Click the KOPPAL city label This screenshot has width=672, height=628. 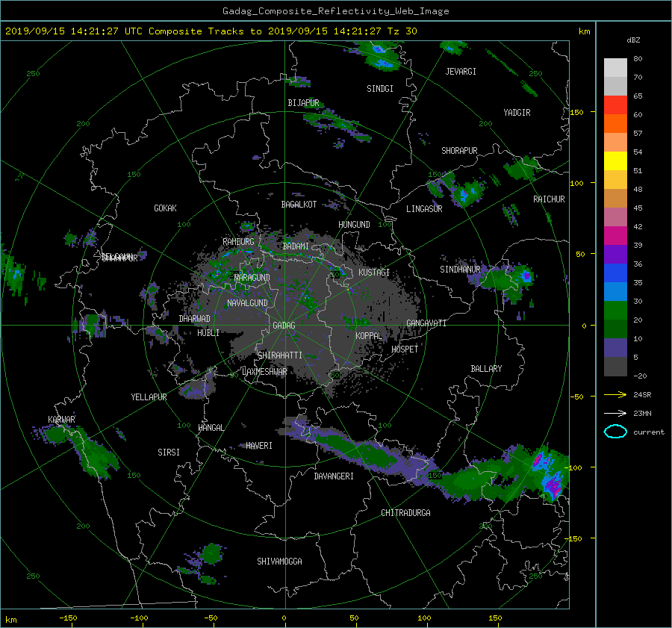(369, 335)
